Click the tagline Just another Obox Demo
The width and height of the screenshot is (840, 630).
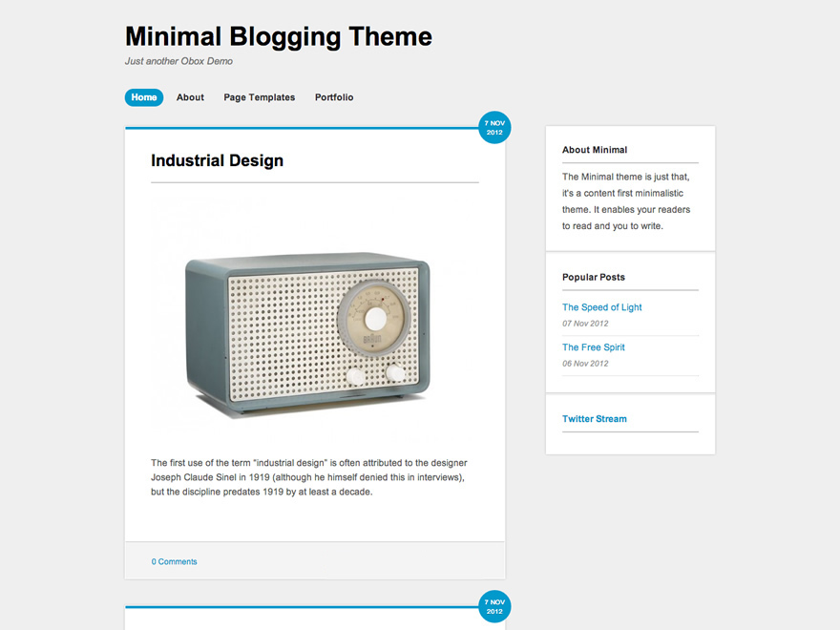[178, 61]
